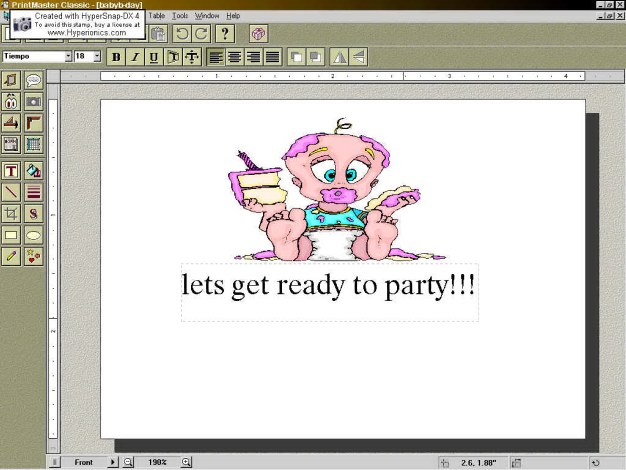Click the stretch text icon
This screenshot has width=626, height=470.
coord(192,57)
